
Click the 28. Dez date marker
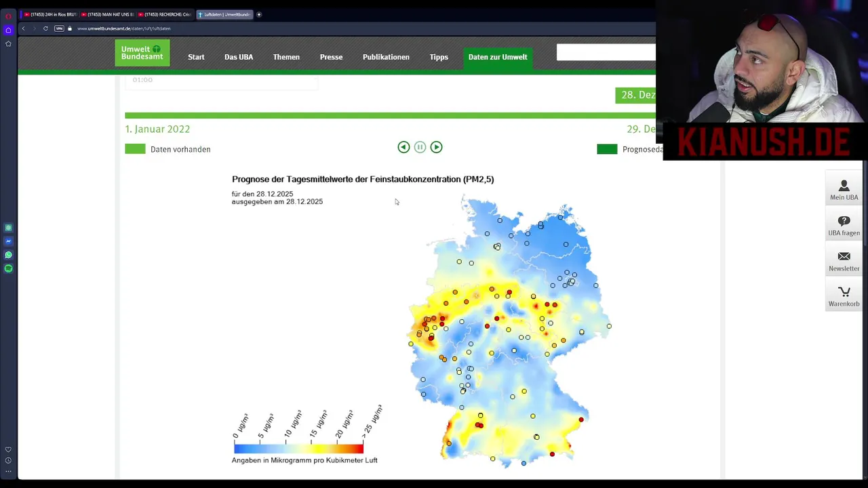tap(635, 95)
